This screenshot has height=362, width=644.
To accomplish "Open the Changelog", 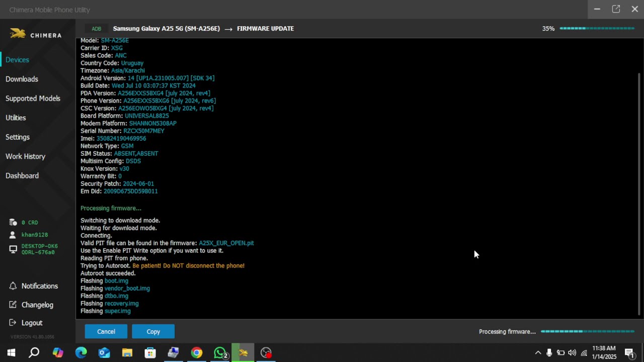I will point(37,305).
